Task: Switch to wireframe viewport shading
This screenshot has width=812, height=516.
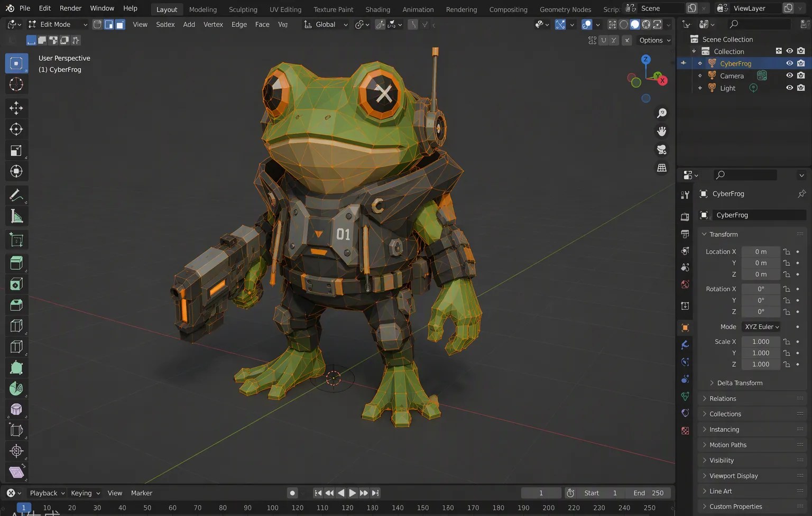Action: pyautogui.click(x=624, y=24)
